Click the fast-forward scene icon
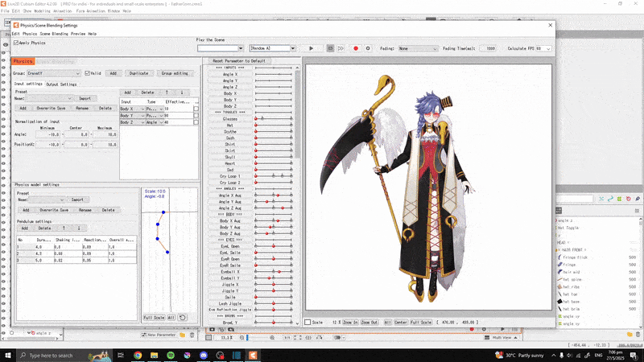Screen dimensions: 644x362 tap(341, 48)
